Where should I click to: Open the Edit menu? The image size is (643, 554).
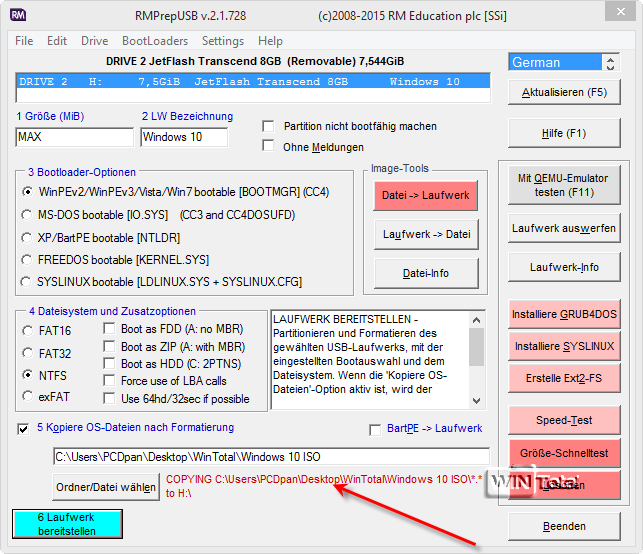pyautogui.click(x=57, y=41)
